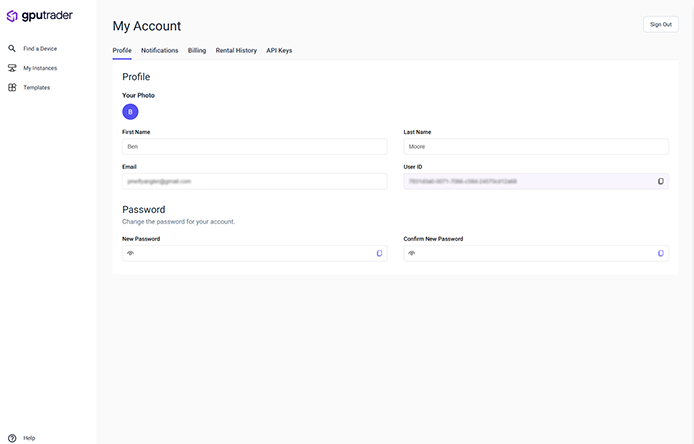Screen dimensions: 694x444
Task: Open My Instances icon in sidebar
Action: (12, 68)
